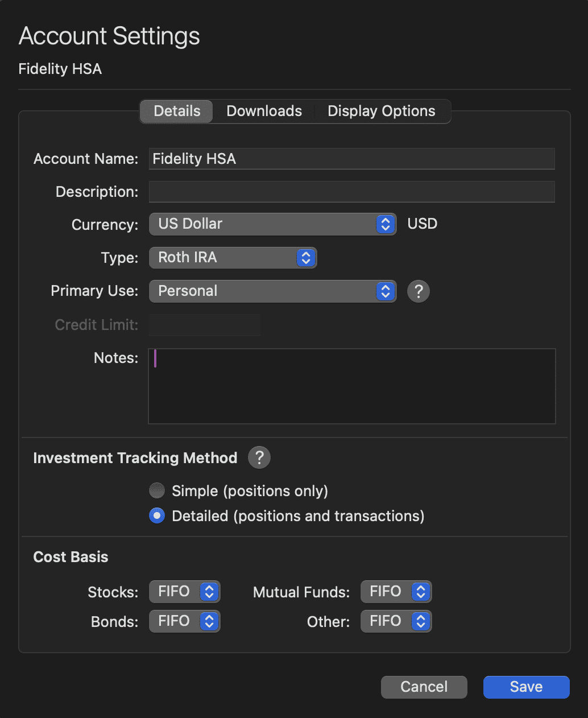588x718 pixels.
Task: Click the Primary Use help icon
Action: [419, 291]
